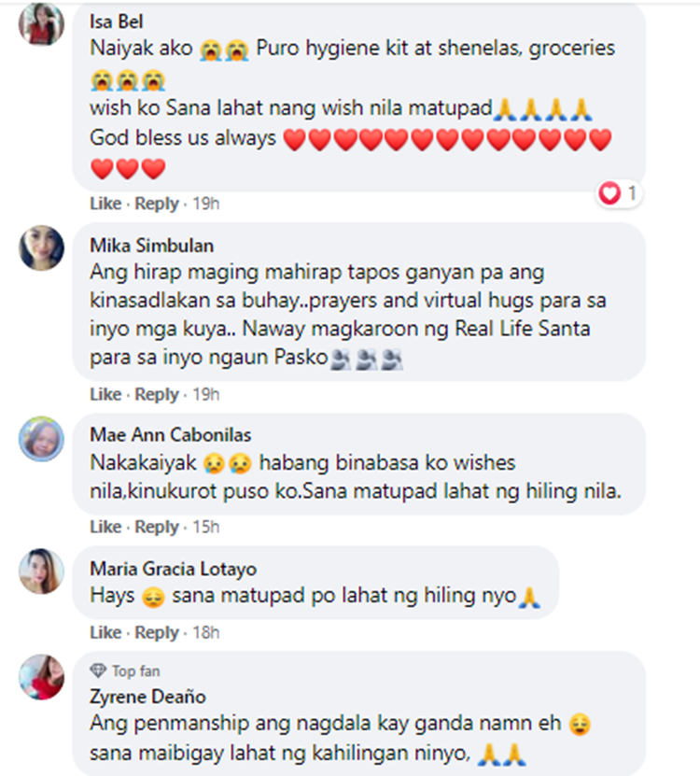Image resolution: width=700 pixels, height=776 pixels.
Task: Open Maria Gracia Lotayo's profile avatar
Action: click(42, 571)
